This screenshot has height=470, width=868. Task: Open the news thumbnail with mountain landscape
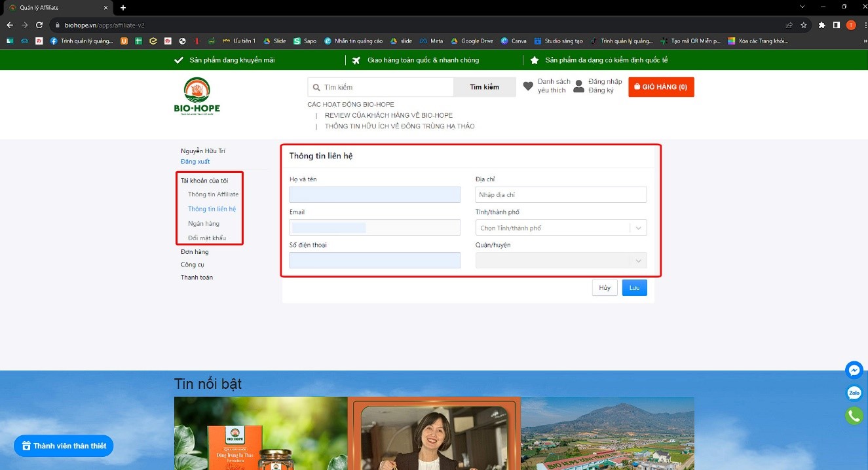(x=607, y=433)
